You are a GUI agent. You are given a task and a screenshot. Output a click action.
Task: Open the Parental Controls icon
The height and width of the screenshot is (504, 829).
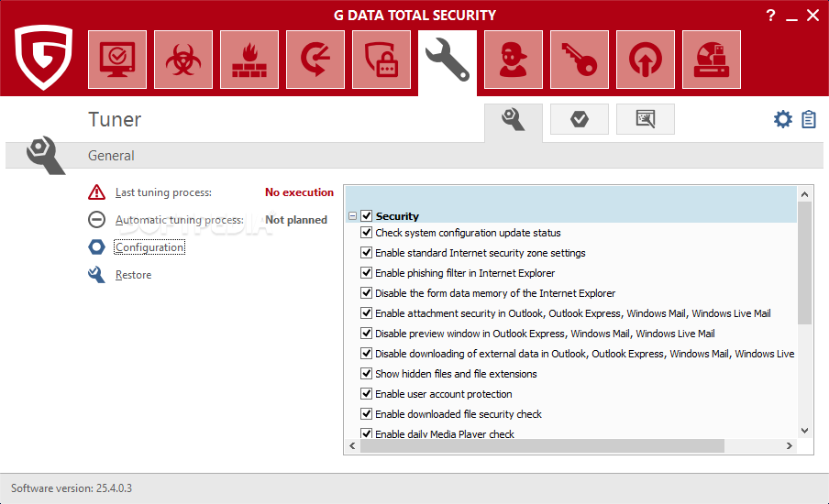(x=514, y=60)
